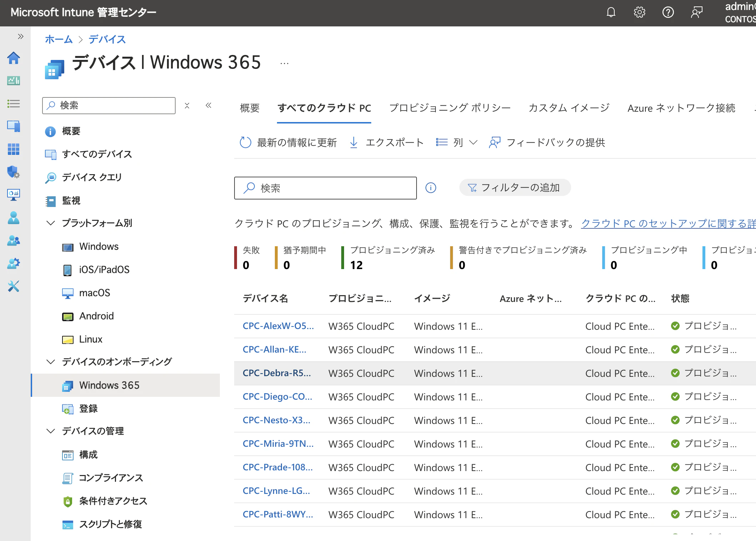The width and height of the screenshot is (756, 541).
Task: Click the help question mark icon
Action: coord(668,12)
